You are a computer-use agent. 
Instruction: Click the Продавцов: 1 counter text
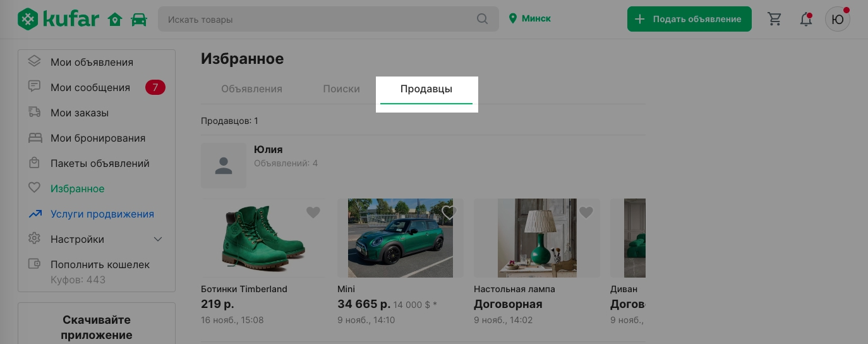click(229, 121)
